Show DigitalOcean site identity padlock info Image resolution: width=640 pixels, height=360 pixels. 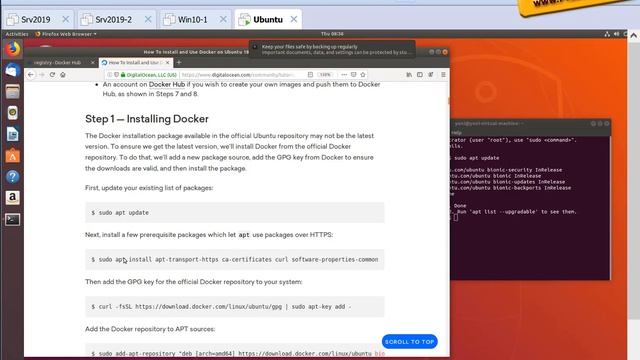(x=123, y=75)
